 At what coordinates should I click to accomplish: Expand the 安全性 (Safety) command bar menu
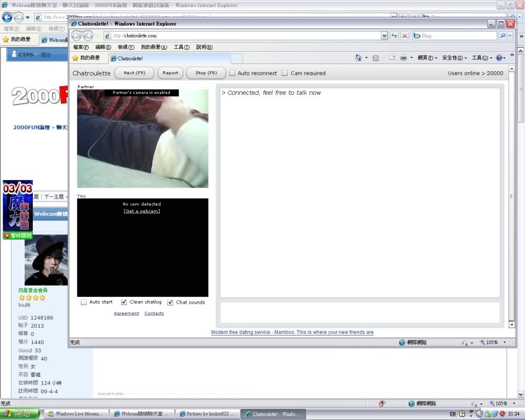[x=454, y=58]
